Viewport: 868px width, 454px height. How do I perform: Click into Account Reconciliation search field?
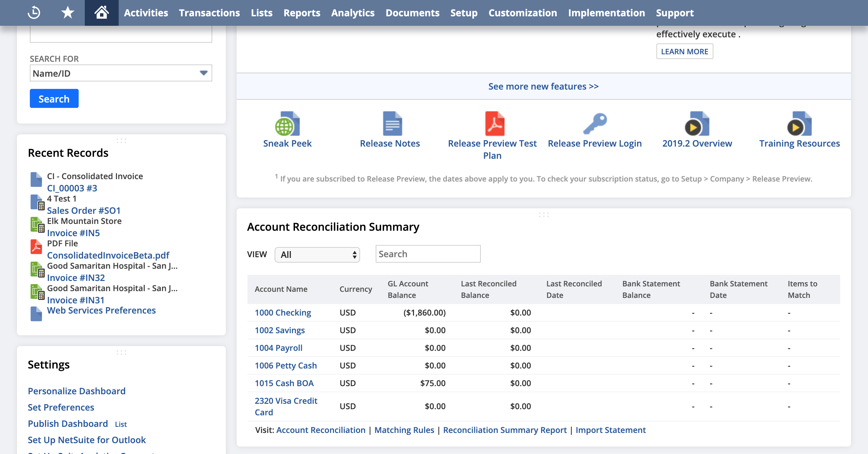point(428,254)
